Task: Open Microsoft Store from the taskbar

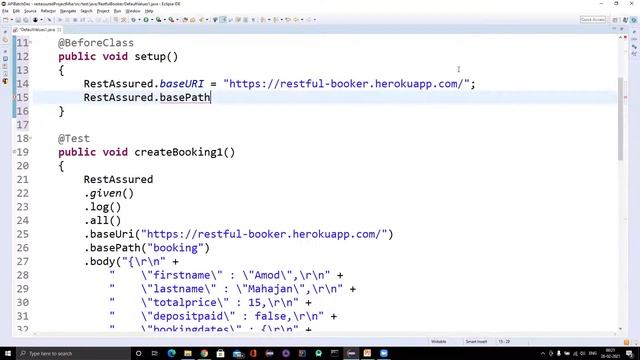Action: (x=220, y=353)
